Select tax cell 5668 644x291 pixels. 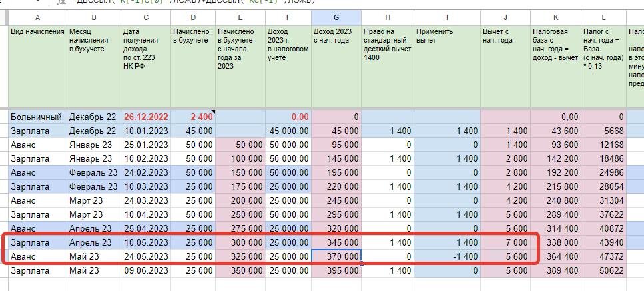pos(603,131)
